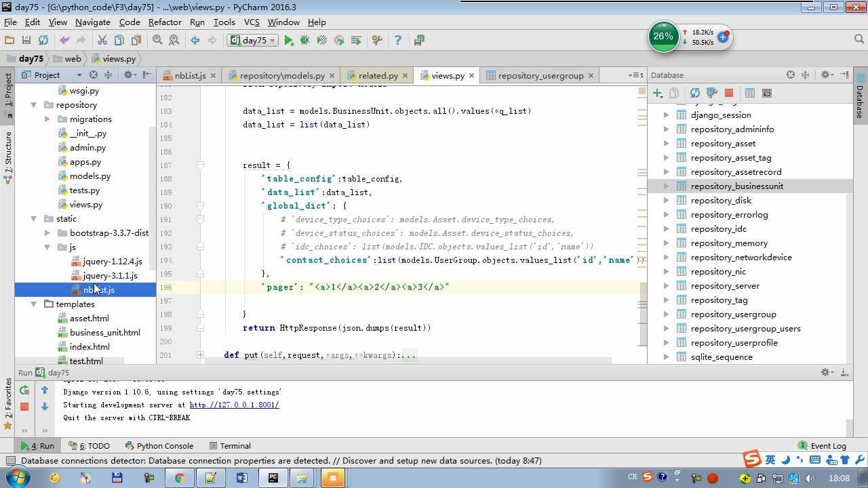This screenshot has width=868, height=488.
Task: Toggle the Favorites side tool window
Action: (8, 404)
